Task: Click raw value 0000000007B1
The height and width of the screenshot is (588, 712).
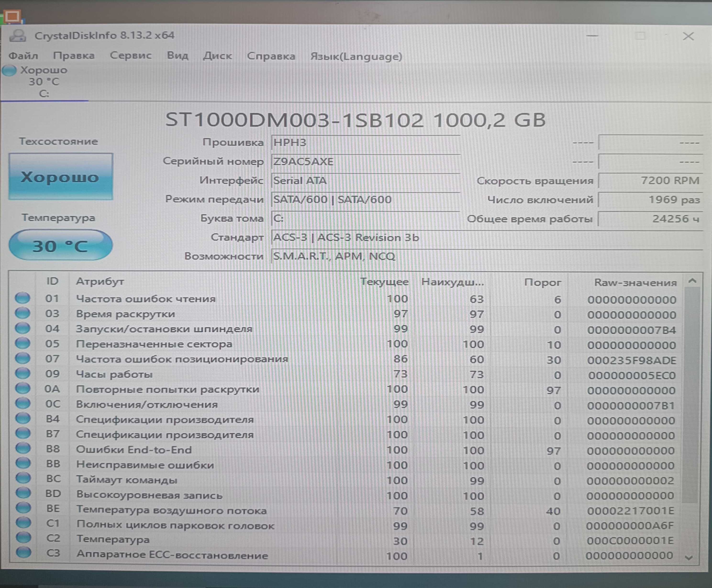Action: click(x=631, y=405)
